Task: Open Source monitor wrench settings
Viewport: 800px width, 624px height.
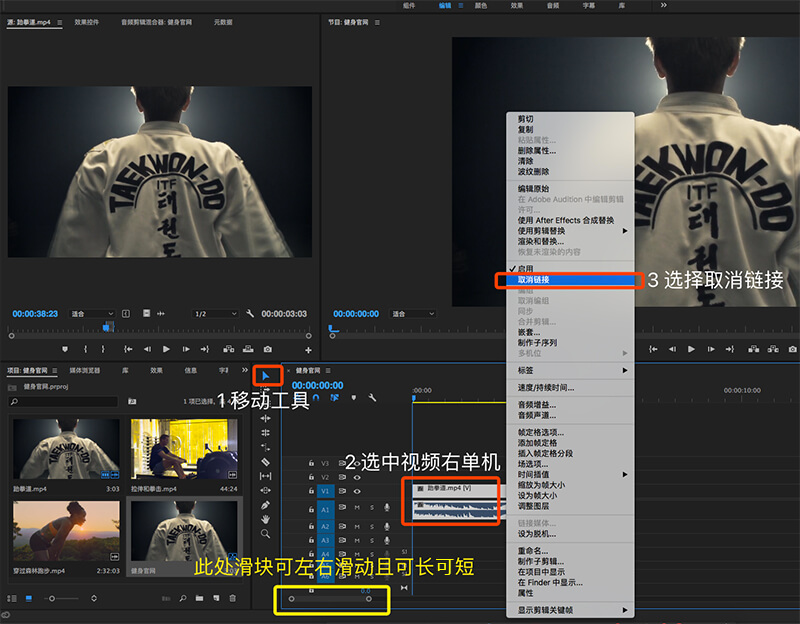Action: [249, 313]
